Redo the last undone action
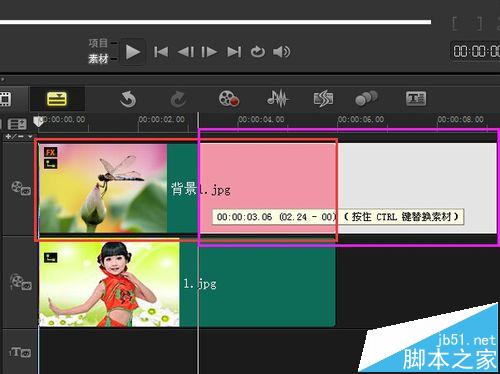 178,99
